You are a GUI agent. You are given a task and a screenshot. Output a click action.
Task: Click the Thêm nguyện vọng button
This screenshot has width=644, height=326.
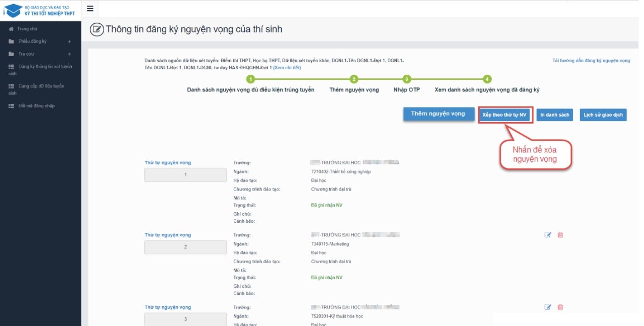click(438, 114)
